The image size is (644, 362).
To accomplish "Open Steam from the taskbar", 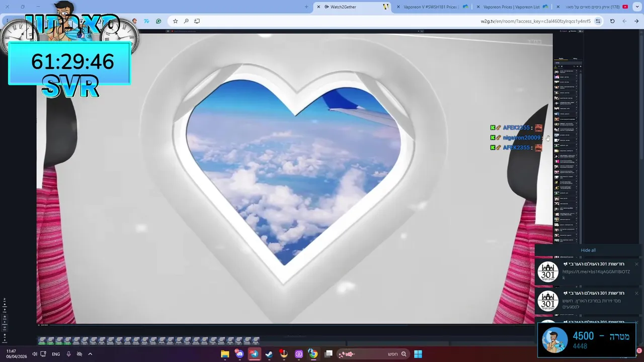I will [x=269, y=354].
